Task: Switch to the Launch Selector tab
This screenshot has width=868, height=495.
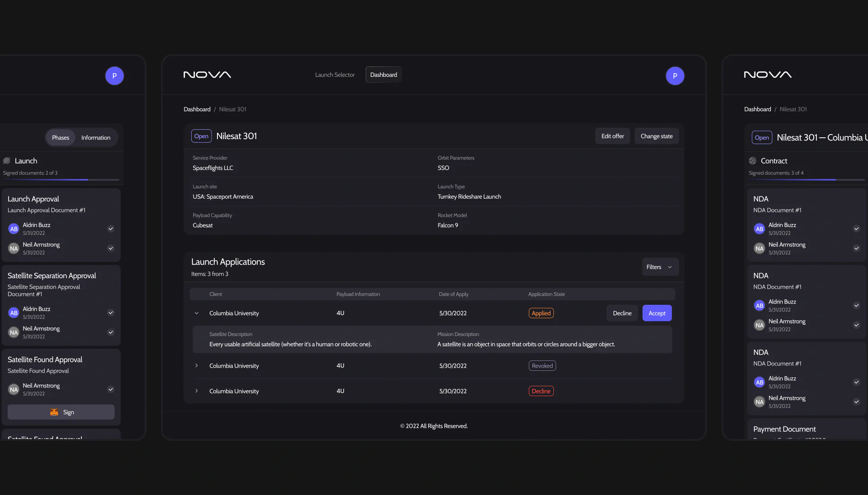Action: point(335,75)
